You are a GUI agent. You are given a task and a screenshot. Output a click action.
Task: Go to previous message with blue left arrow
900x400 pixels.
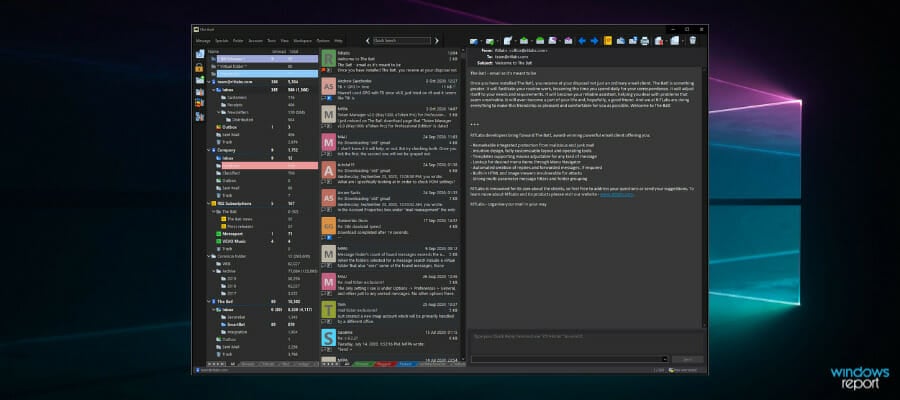[x=582, y=41]
